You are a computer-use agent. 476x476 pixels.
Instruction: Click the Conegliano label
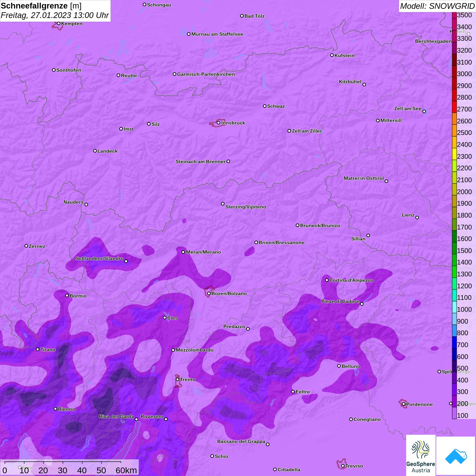367,419
